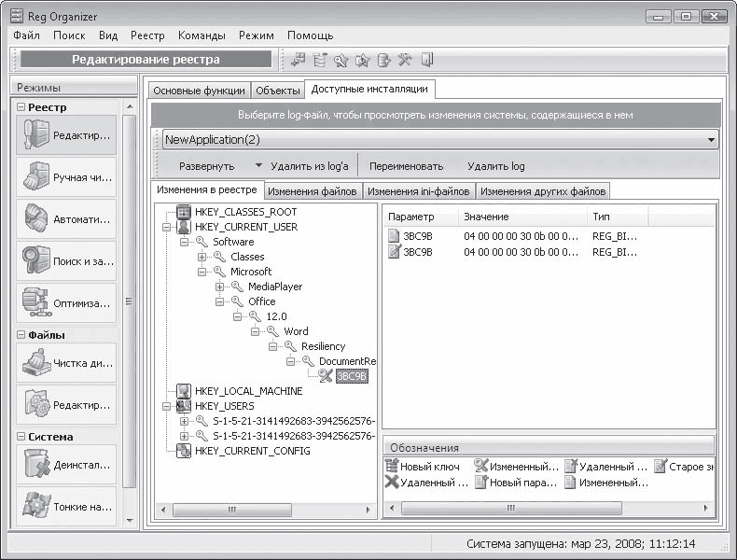The image size is (737, 560).
Task: Open Поиск и замена mode in sidebar
Action: [65, 261]
